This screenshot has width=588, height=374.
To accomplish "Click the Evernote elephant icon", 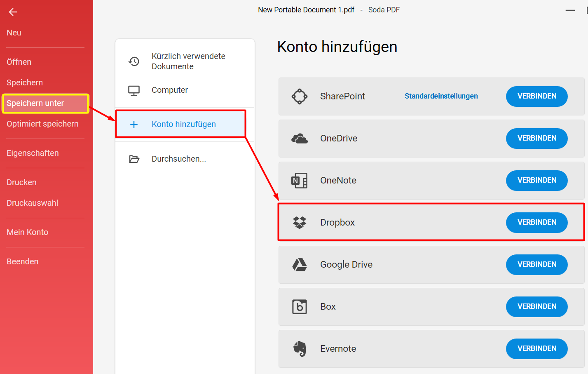I will 300,349.
